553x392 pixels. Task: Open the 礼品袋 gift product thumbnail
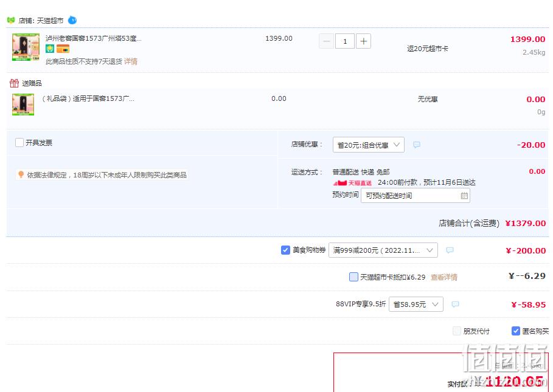(23, 105)
